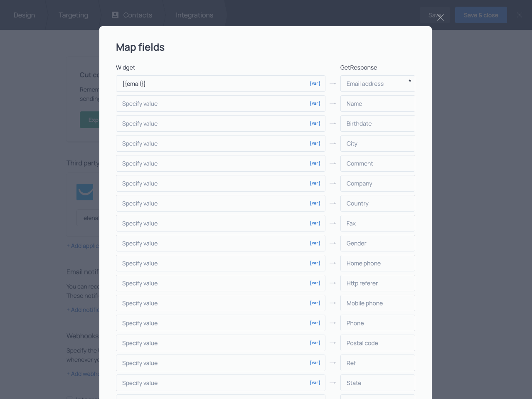The width and height of the screenshot is (532, 399).
Task: Click the {var} icon beside City
Action: pos(315,143)
